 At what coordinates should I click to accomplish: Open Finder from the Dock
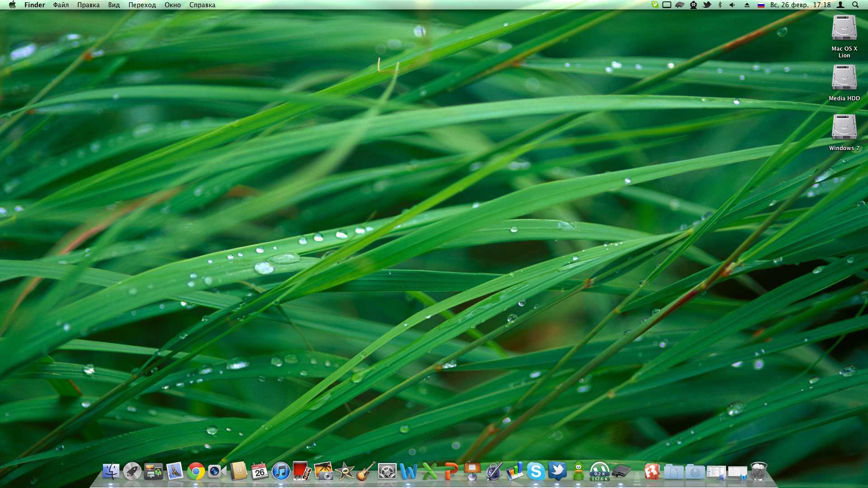(x=111, y=471)
